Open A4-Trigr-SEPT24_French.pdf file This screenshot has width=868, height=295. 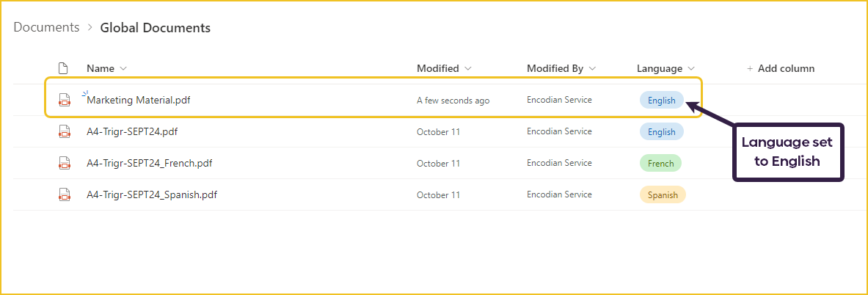click(149, 163)
